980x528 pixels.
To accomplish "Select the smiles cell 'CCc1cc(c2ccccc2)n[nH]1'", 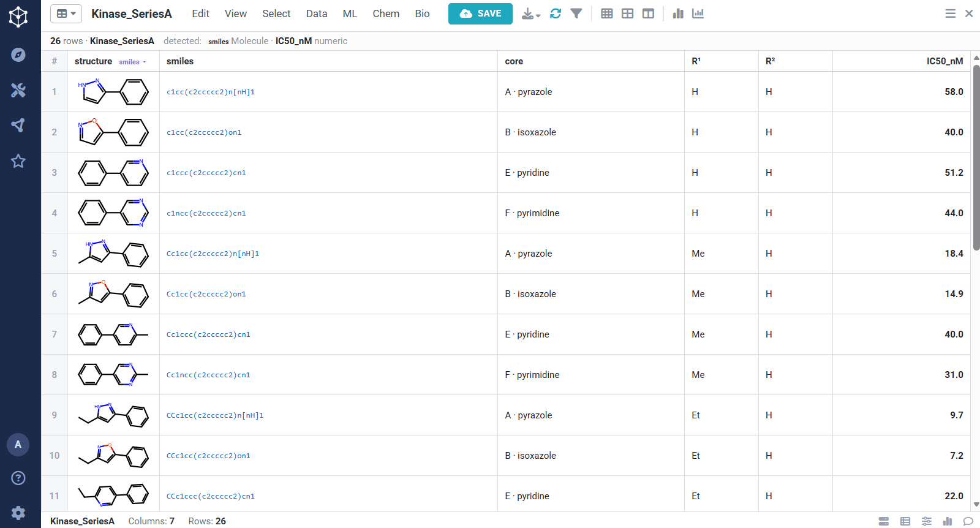I will click(328, 415).
